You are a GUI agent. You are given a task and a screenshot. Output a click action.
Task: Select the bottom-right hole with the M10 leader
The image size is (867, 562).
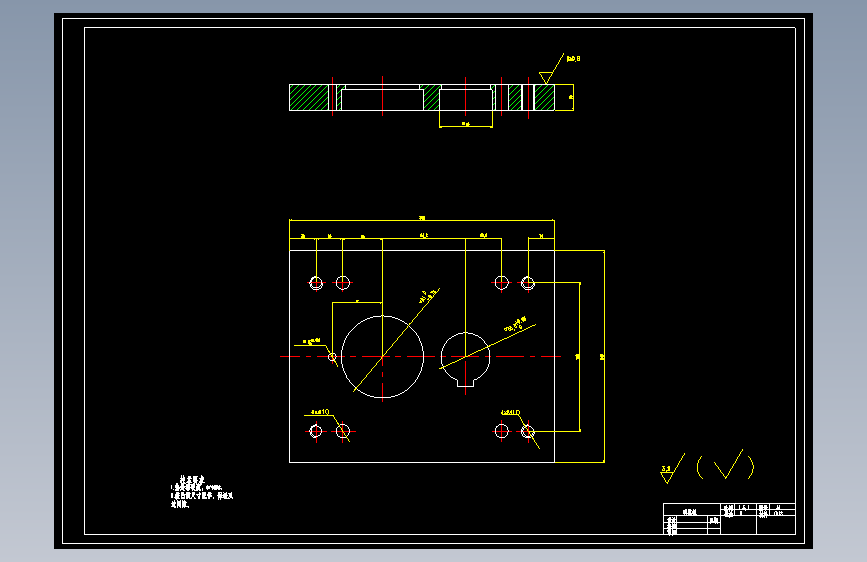point(528,431)
